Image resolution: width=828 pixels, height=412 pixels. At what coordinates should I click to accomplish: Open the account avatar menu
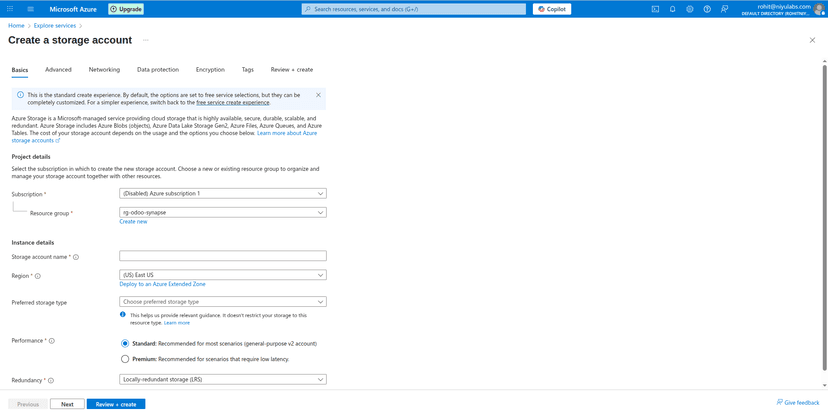point(819,9)
